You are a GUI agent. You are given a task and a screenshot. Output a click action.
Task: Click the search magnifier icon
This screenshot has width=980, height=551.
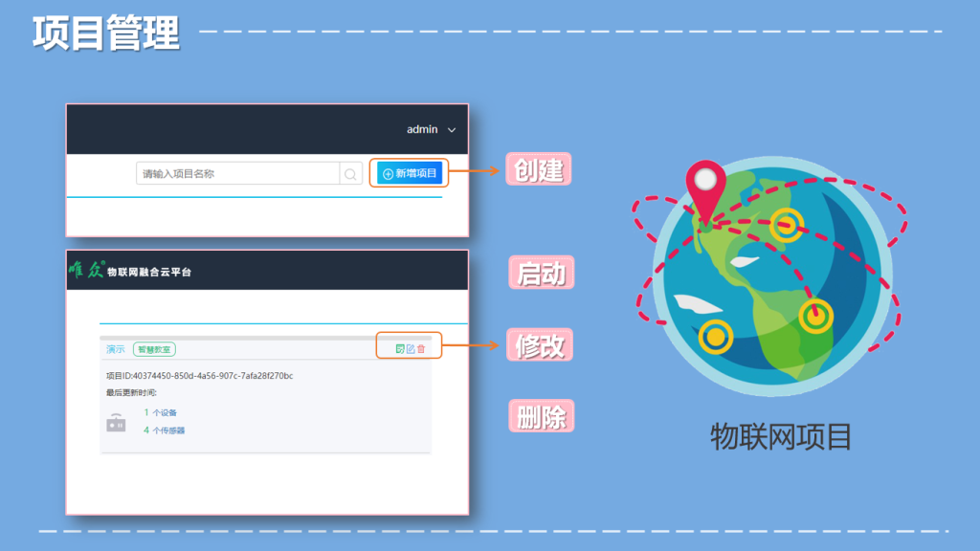tap(350, 174)
